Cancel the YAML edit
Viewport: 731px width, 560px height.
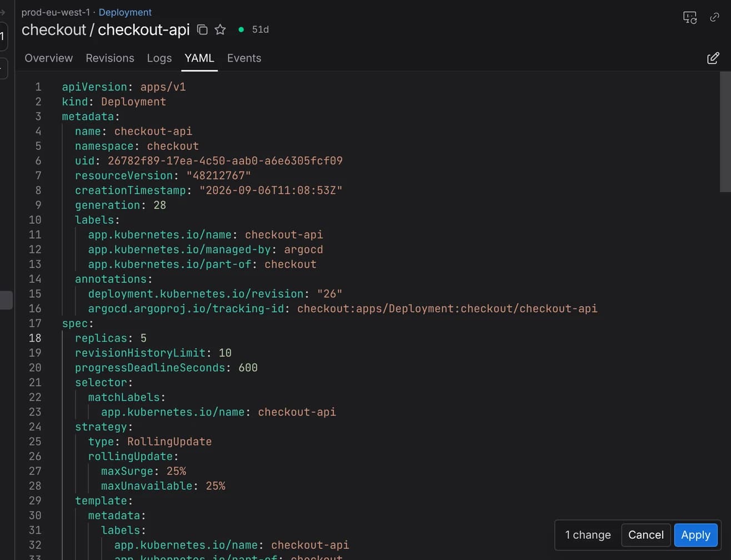(645, 535)
